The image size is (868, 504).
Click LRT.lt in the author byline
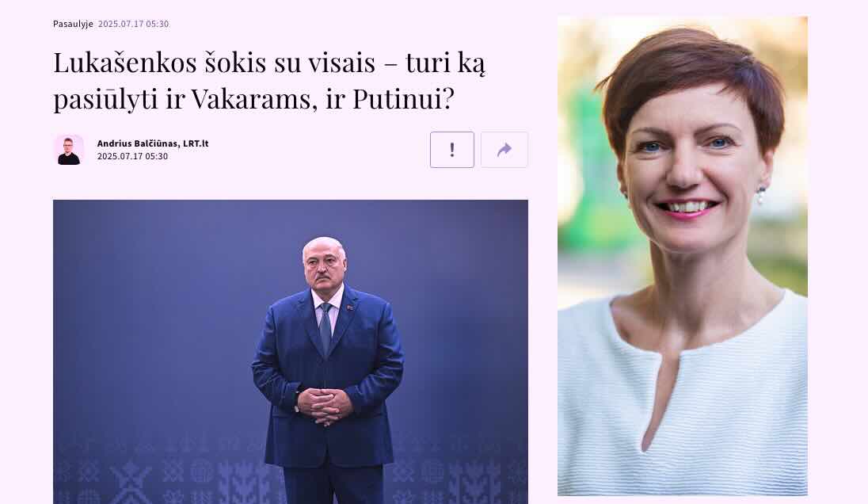[196, 143]
